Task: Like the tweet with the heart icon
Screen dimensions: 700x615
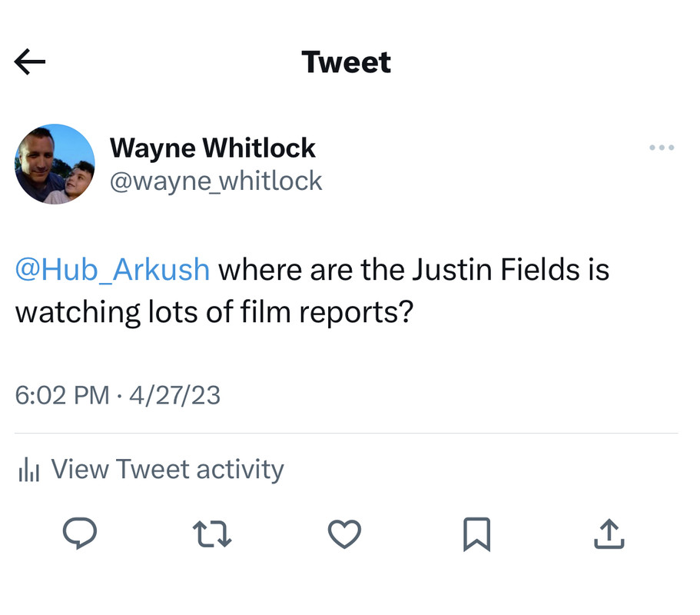Action: 344,534
